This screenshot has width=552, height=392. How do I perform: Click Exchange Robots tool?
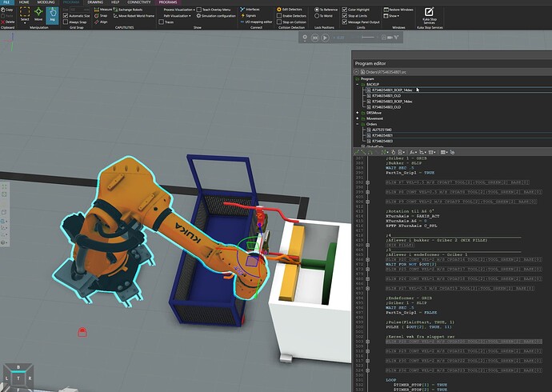pyautogui.click(x=128, y=10)
